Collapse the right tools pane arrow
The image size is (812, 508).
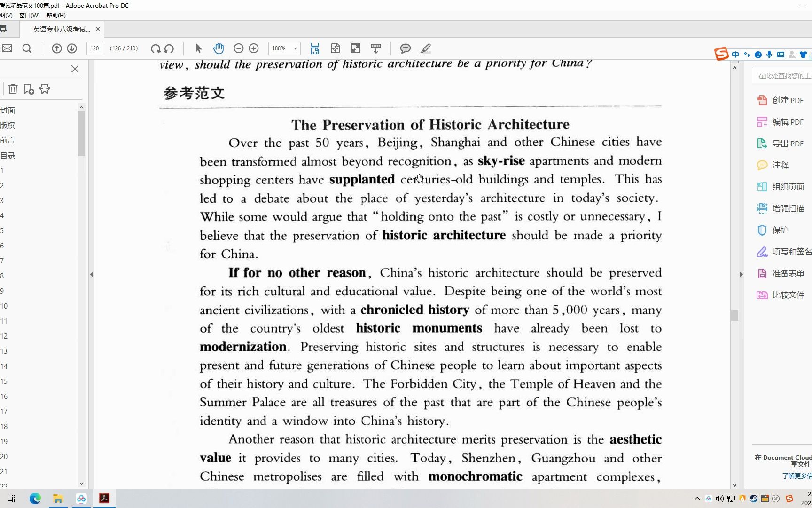click(742, 274)
